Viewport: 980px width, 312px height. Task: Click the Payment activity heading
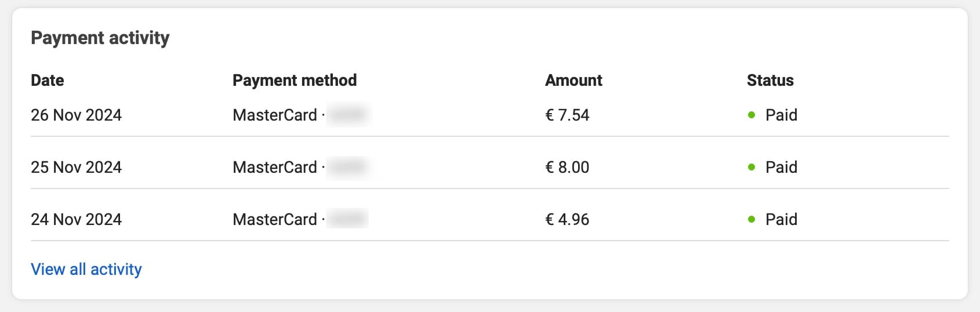point(100,38)
